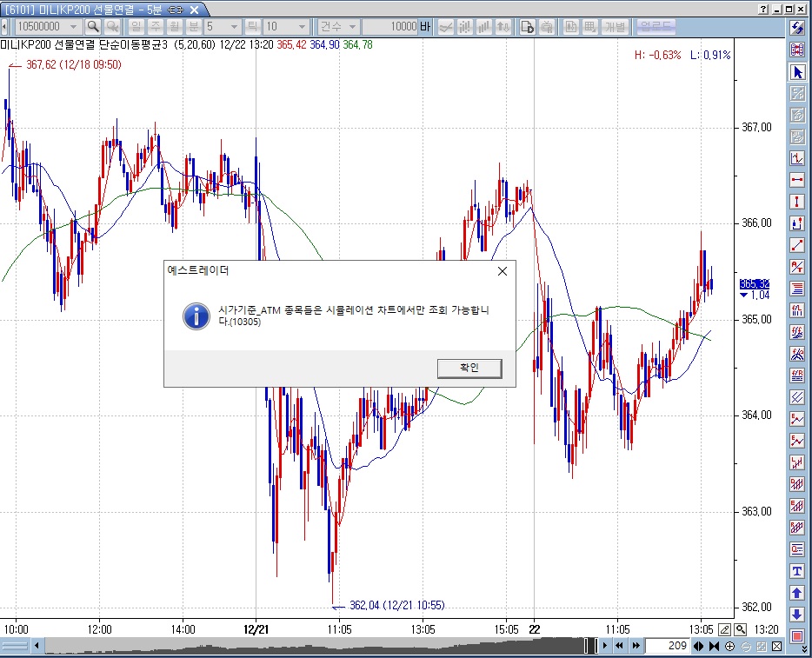
Task: Open the symbol code 10500000 dropdown
Action: [75, 27]
